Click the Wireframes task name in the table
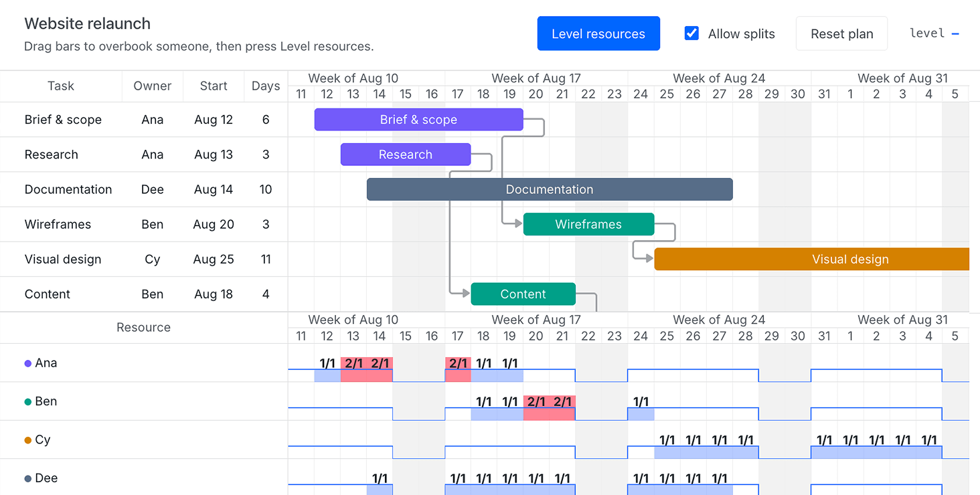The height and width of the screenshot is (495, 980). point(58,224)
